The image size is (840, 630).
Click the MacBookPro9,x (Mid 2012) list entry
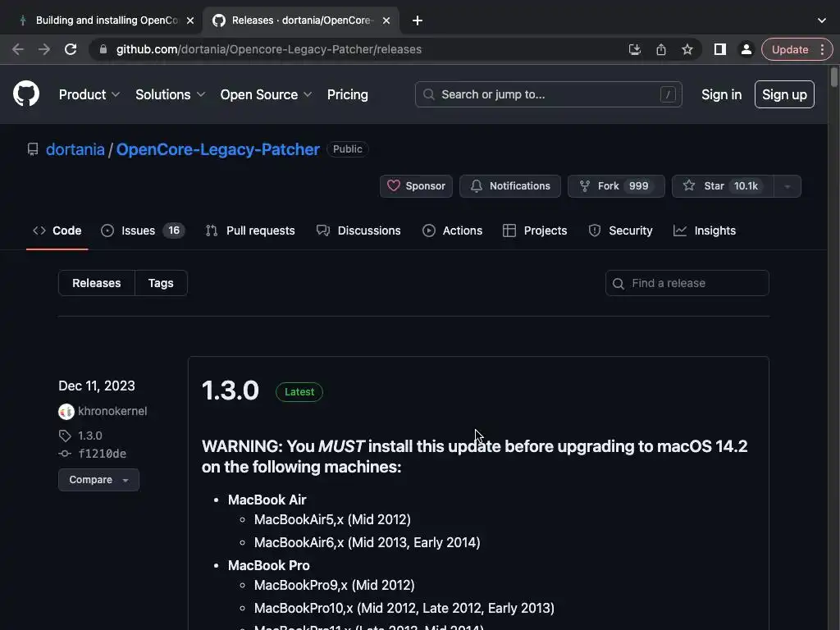335,585
